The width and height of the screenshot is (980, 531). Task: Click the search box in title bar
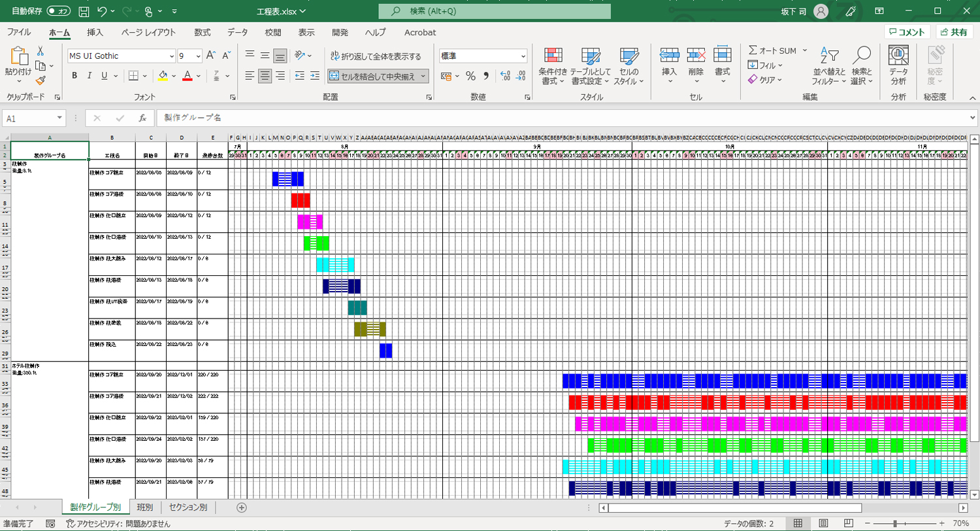pos(495,11)
